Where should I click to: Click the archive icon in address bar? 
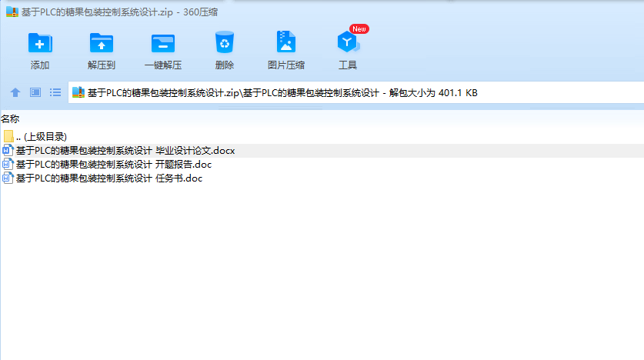click(78, 92)
